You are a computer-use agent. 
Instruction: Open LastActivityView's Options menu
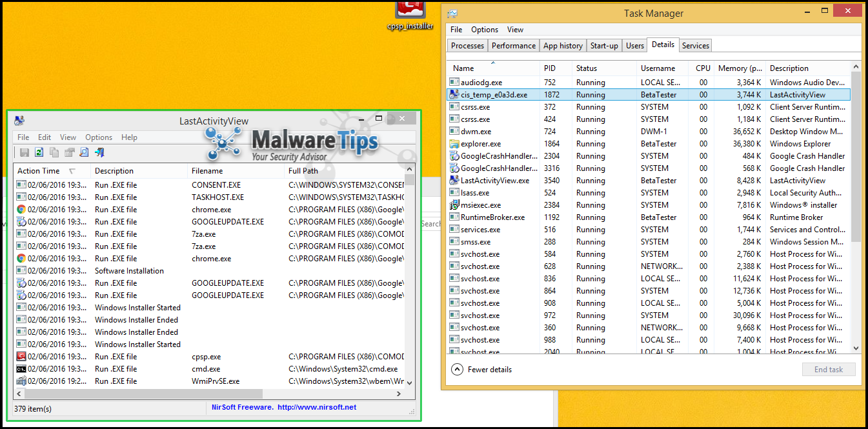[99, 137]
